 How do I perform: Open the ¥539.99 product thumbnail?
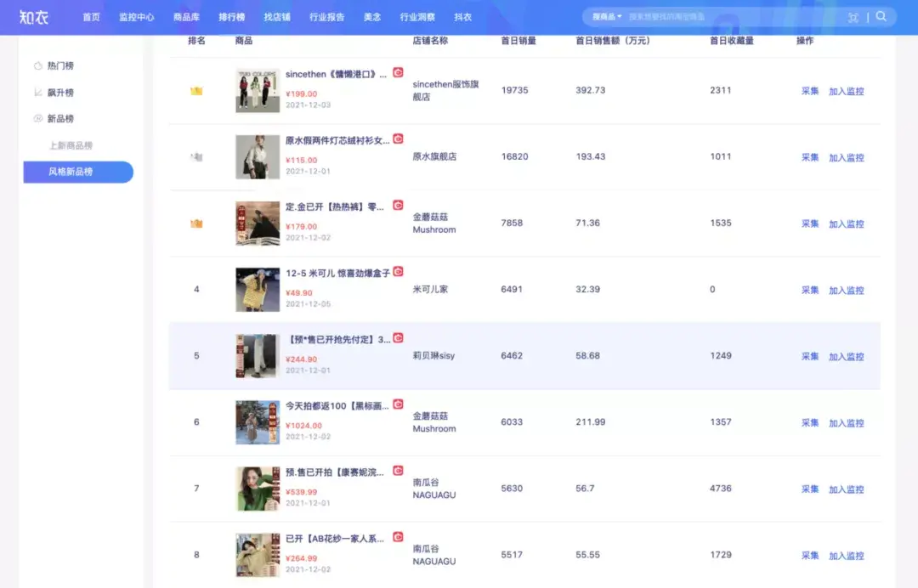coord(258,489)
